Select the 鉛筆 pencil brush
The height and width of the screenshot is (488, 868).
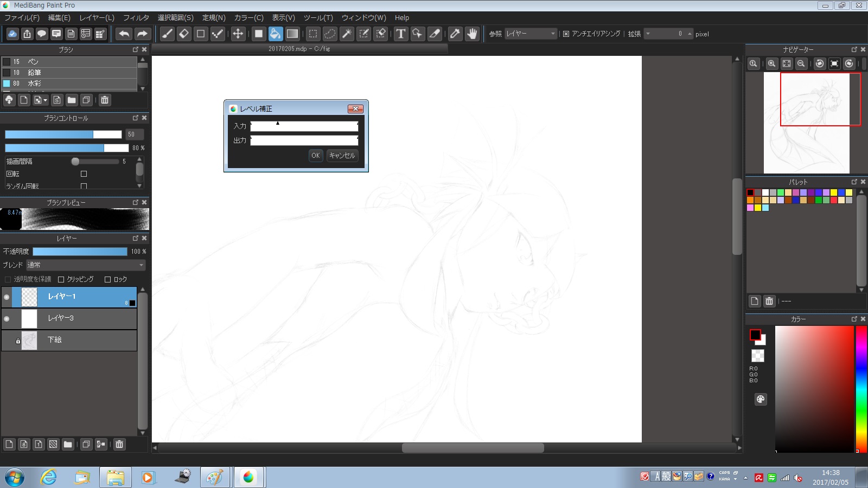(x=69, y=73)
